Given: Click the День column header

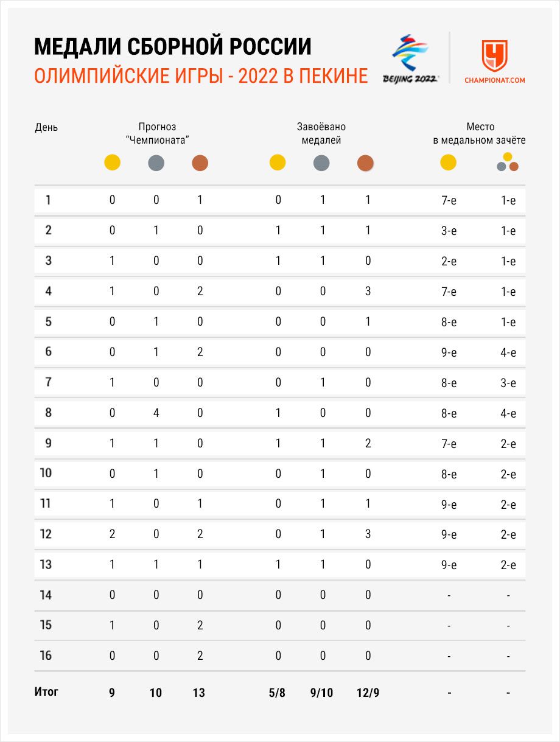Looking at the screenshot, I should [46, 128].
